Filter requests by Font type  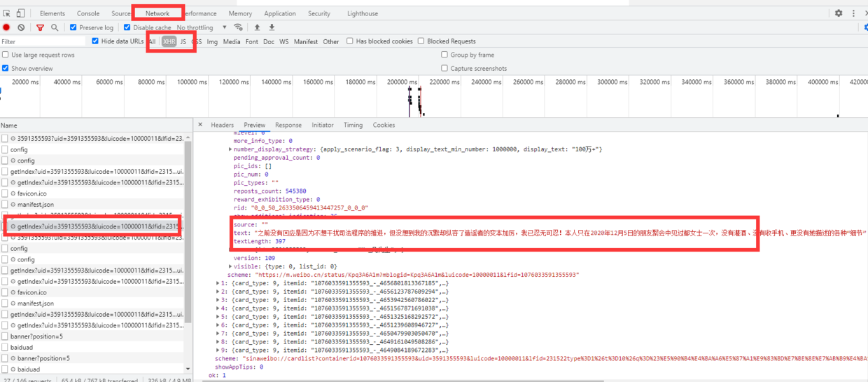click(x=252, y=42)
